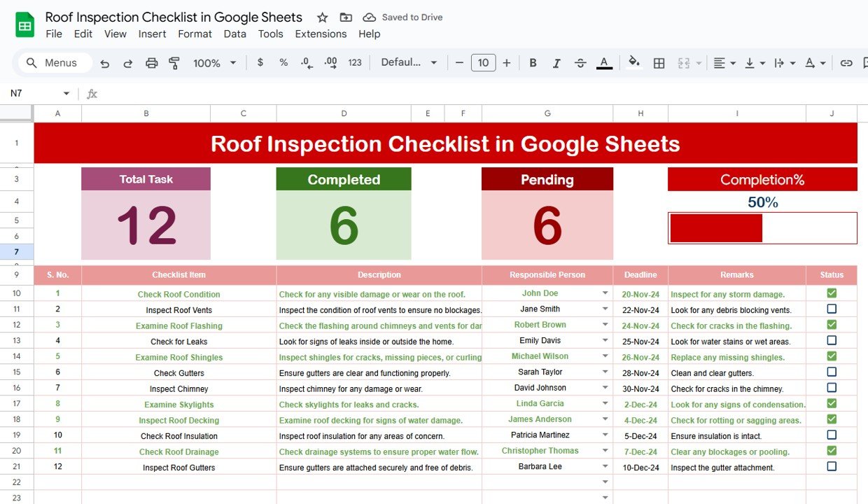This screenshot has width=868, height=504.
Task: Select row 10 header
Action: click(17, 293)
